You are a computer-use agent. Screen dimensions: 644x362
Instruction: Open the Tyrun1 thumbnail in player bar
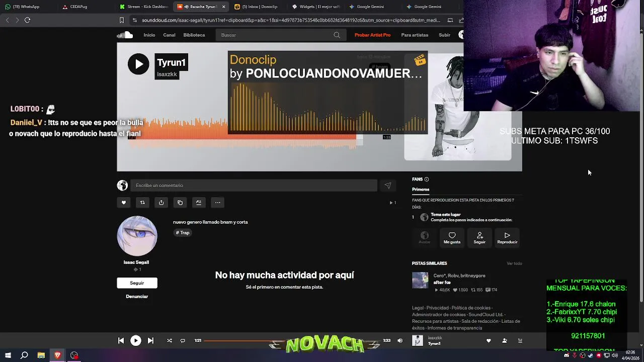pyautogui.click(x=418, y=340)
